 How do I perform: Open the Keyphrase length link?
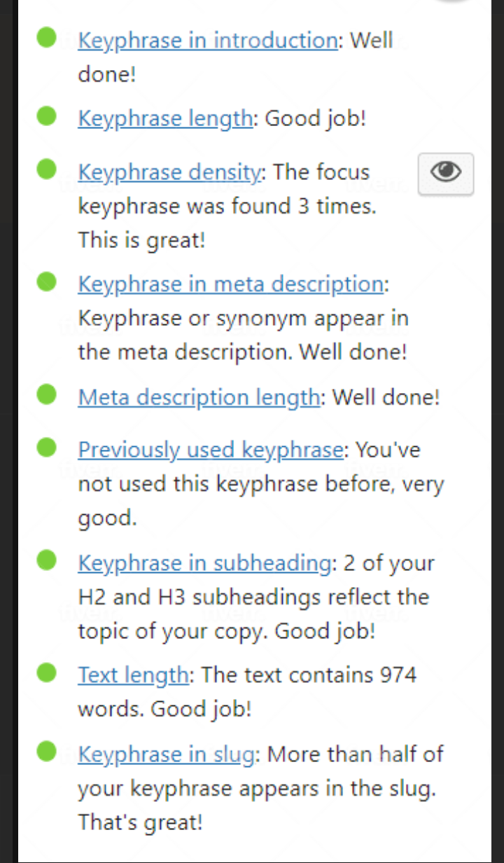pos(164,118)
